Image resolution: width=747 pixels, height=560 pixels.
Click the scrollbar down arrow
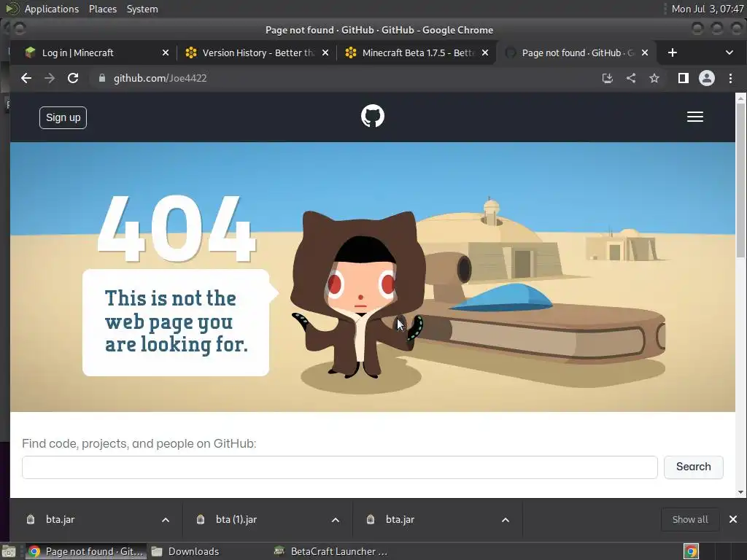pos(740,492)
